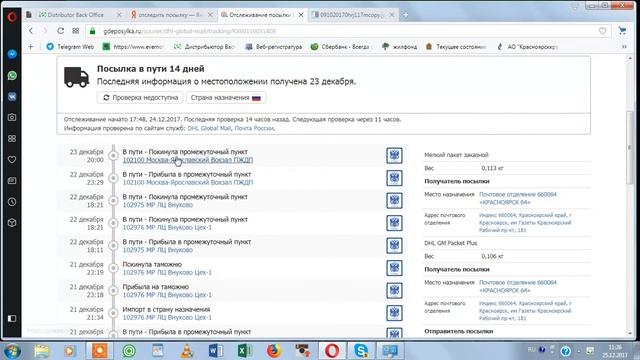Image resolution: width=640 pixels, height=360 pixels.
Task: Open Firefox from the taskbar
Action: coord(274,351)
